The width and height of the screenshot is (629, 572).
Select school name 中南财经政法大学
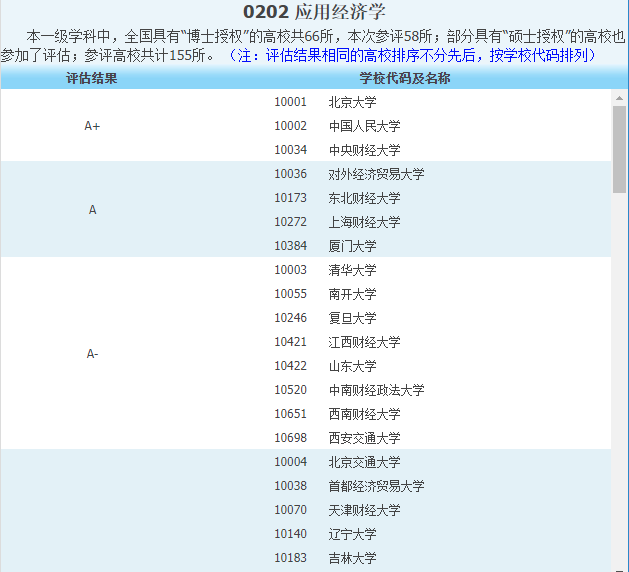pos(376,390)
